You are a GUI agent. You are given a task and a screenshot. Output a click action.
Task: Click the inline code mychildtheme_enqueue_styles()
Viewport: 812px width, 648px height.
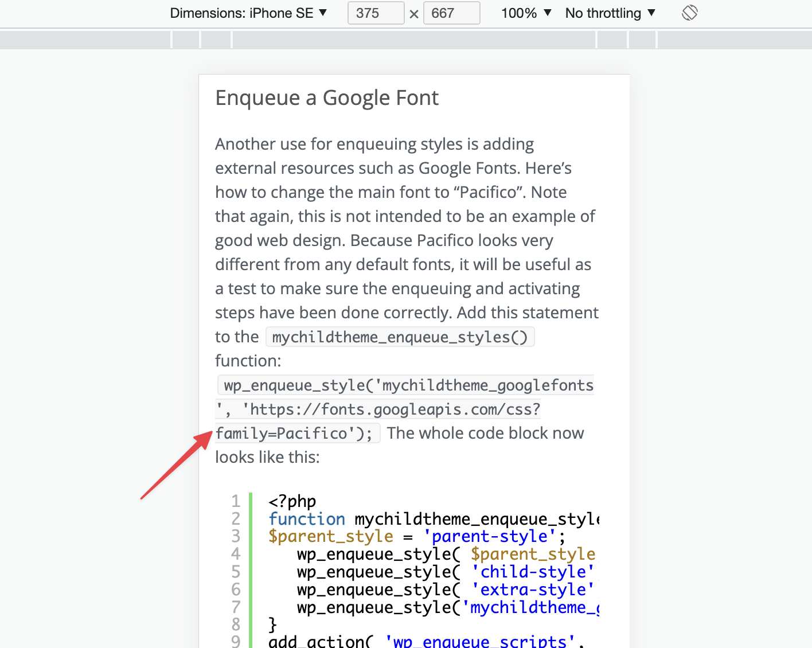[x=400, y=337]
